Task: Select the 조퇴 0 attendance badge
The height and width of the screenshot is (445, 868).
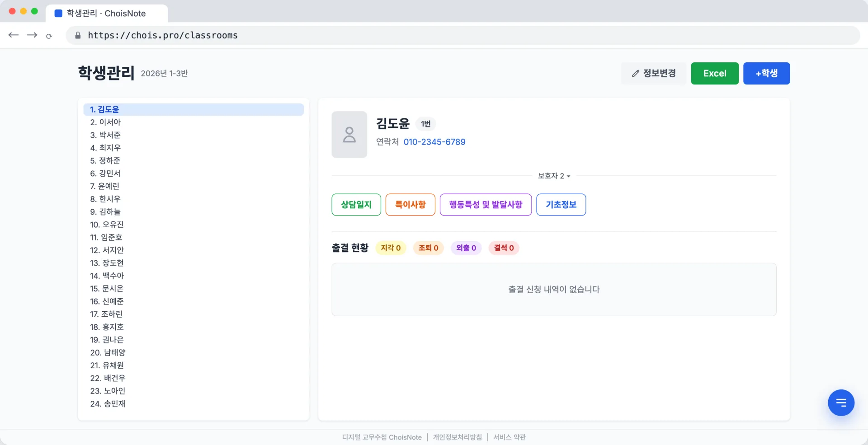Action: 428,248
